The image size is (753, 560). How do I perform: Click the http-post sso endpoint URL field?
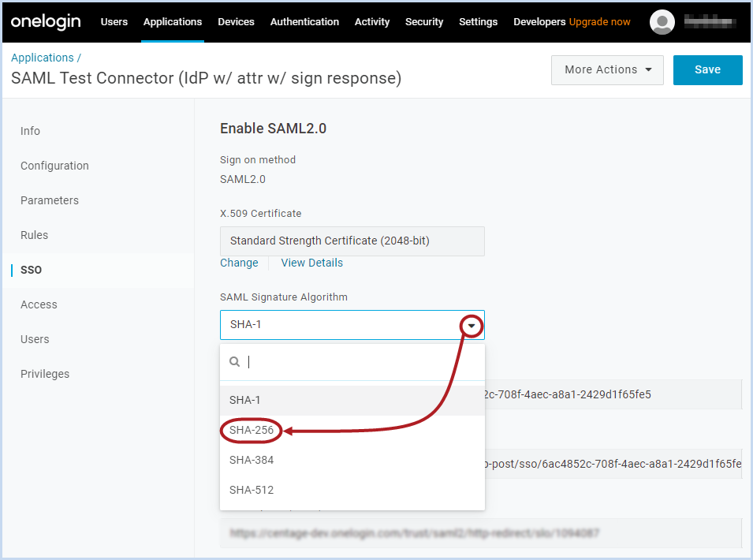pos(613,464)
